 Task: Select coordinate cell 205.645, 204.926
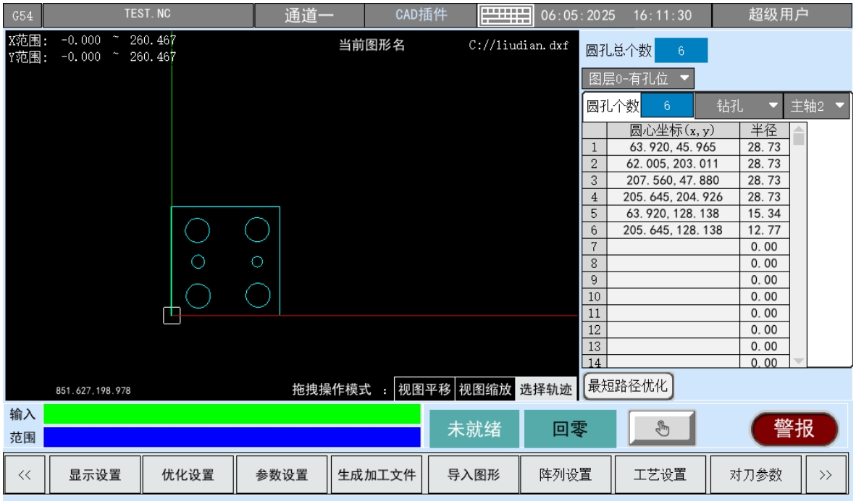[x=673, y=197]
